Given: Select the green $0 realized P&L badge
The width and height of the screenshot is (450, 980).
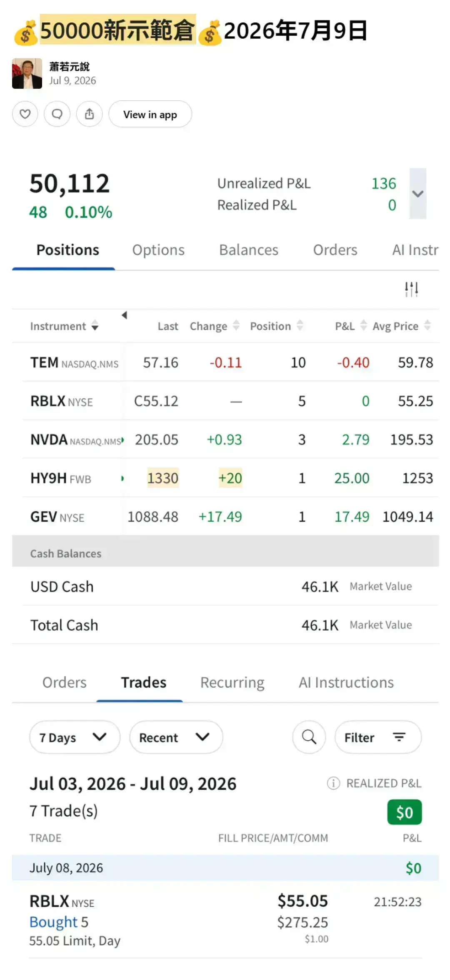Looking at the screenshot, I should click(x=404, y=812).
